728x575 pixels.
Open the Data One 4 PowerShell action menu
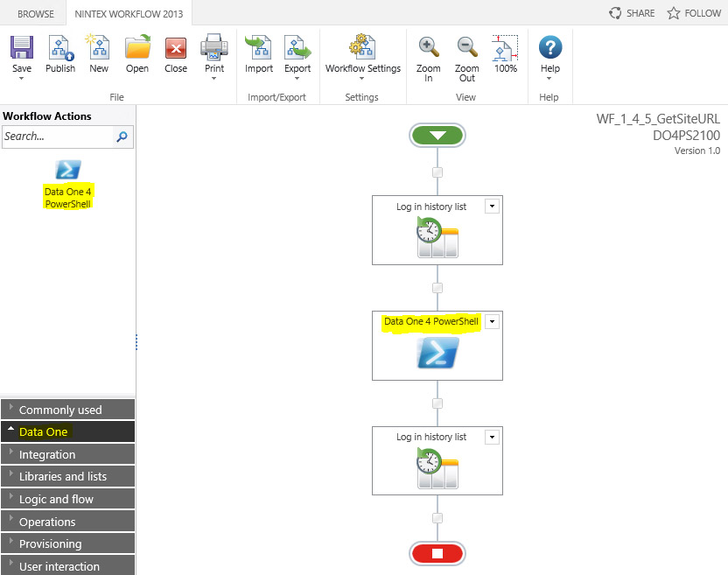click(492, 321)
